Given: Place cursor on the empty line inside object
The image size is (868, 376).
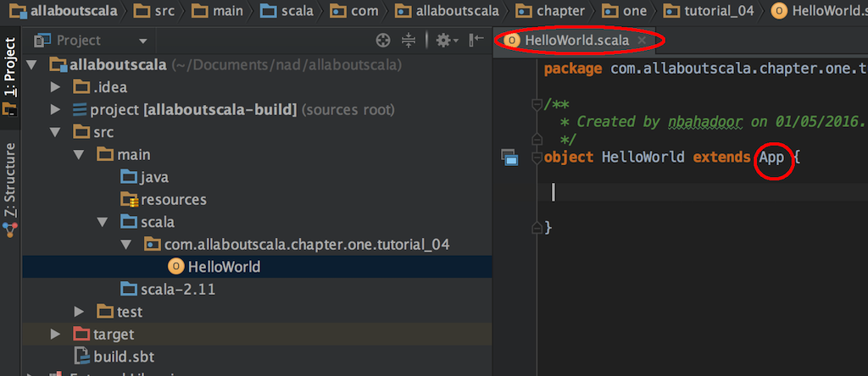Looking at the screenshot, I should [x=703, y=192].
